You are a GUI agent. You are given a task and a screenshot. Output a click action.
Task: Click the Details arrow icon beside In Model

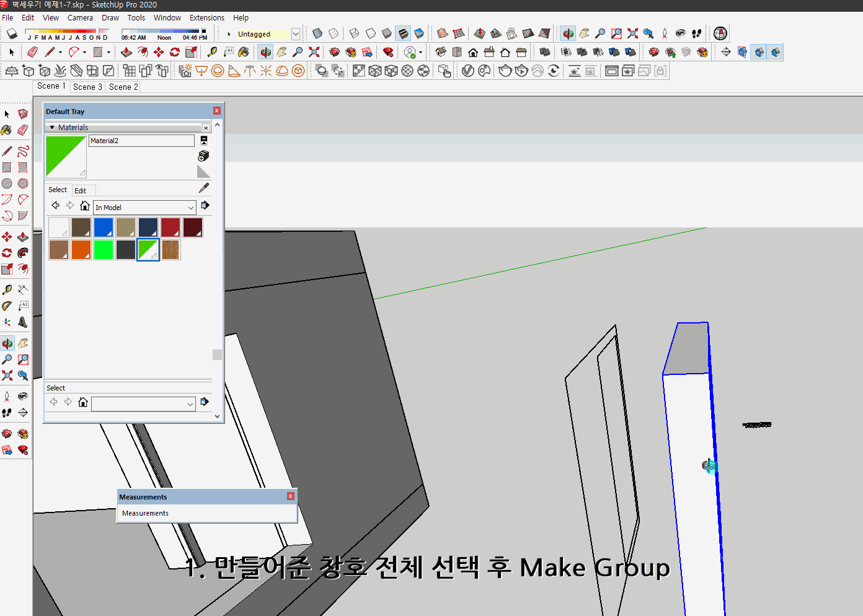(x=205, y=205)
